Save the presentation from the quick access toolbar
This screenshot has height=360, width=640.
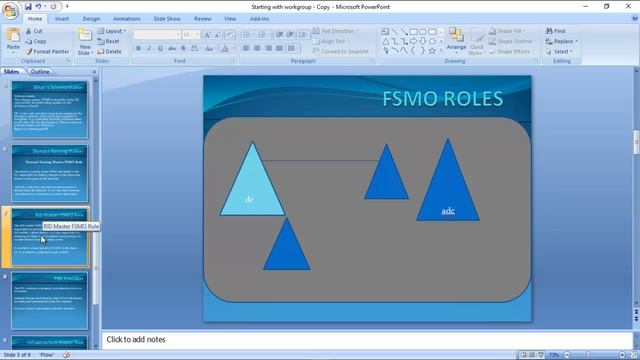tap(28, 7)
